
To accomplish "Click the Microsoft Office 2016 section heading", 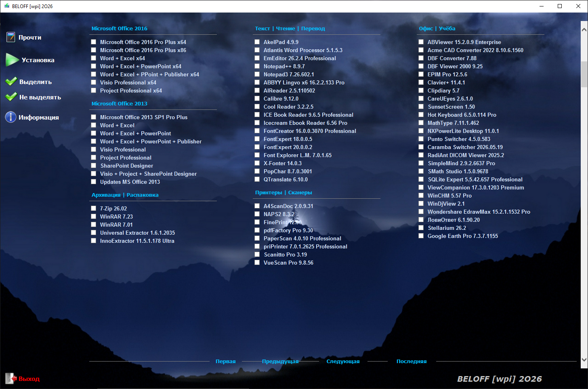I will 120,29.
